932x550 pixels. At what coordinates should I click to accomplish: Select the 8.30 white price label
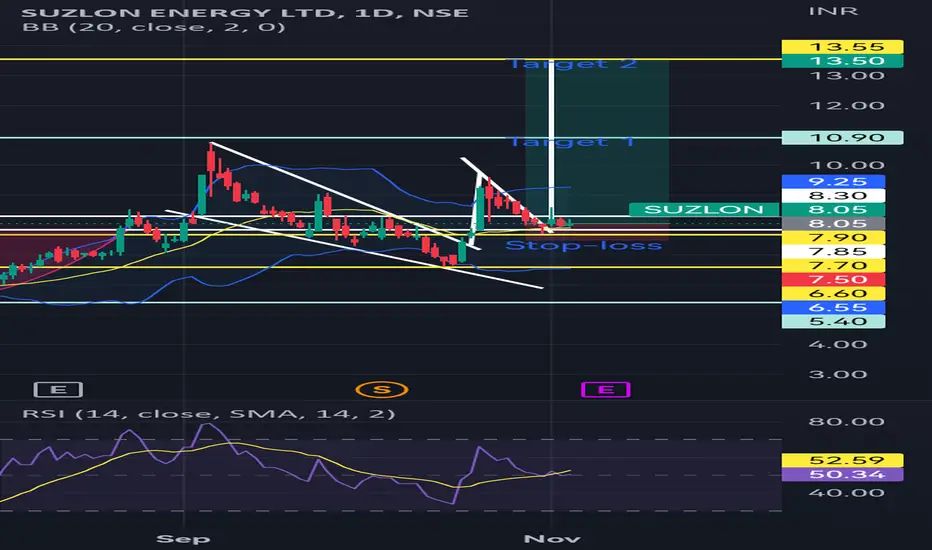[833, 196]
